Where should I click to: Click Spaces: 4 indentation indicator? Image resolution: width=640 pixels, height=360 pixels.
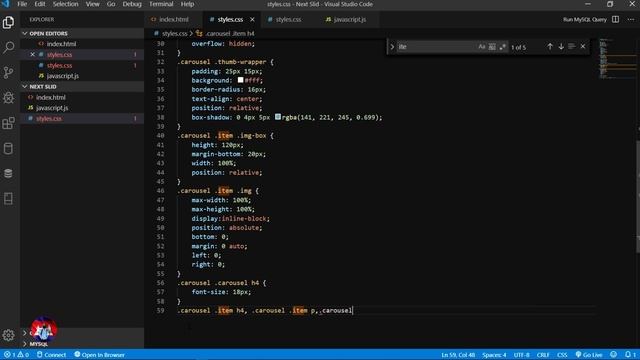[x=494, y=355]
